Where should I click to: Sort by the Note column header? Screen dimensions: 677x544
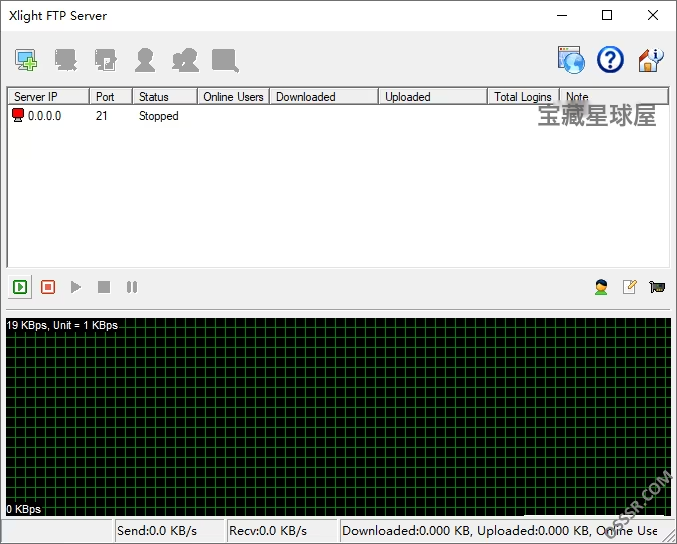pos(614,96)
